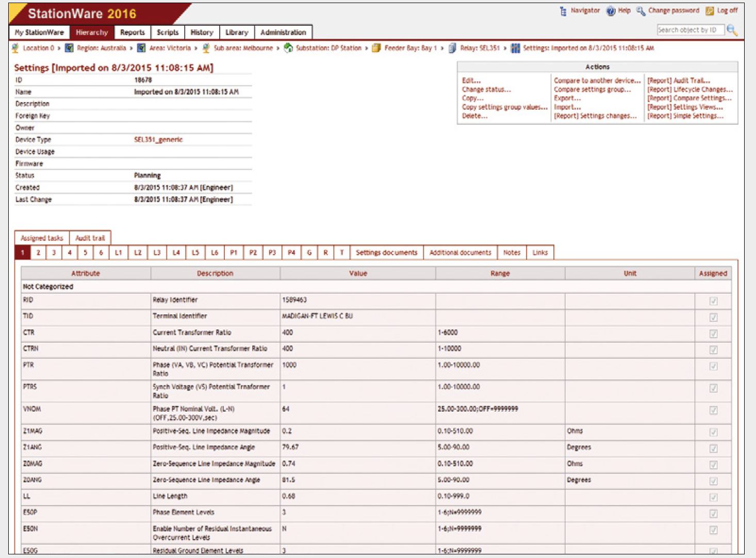Sort by the Attribute column header
Screen dimensions: 756x558
[86, 274]
